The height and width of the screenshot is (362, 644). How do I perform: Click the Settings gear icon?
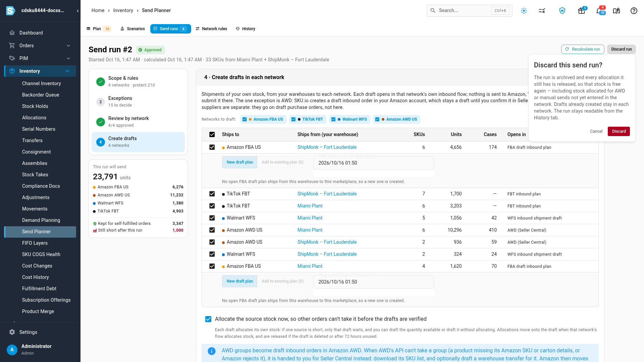pos(12,332)
